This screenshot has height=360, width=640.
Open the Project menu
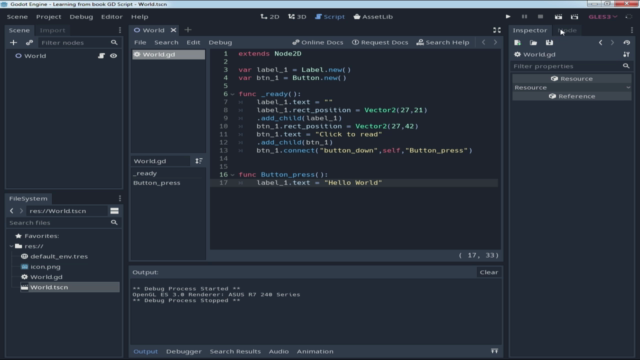pyautogui.click(x=49, y=17)
